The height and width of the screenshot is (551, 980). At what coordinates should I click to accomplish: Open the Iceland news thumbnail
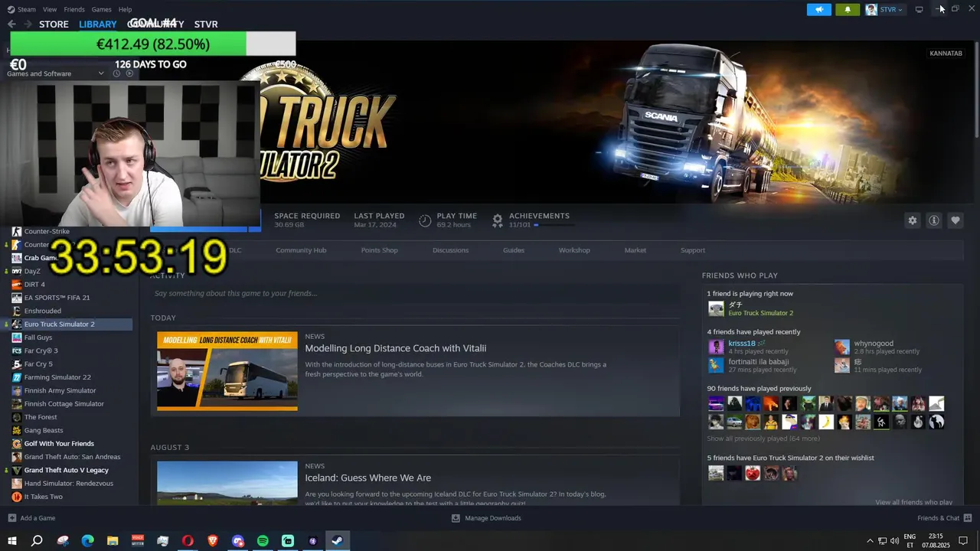227,483
